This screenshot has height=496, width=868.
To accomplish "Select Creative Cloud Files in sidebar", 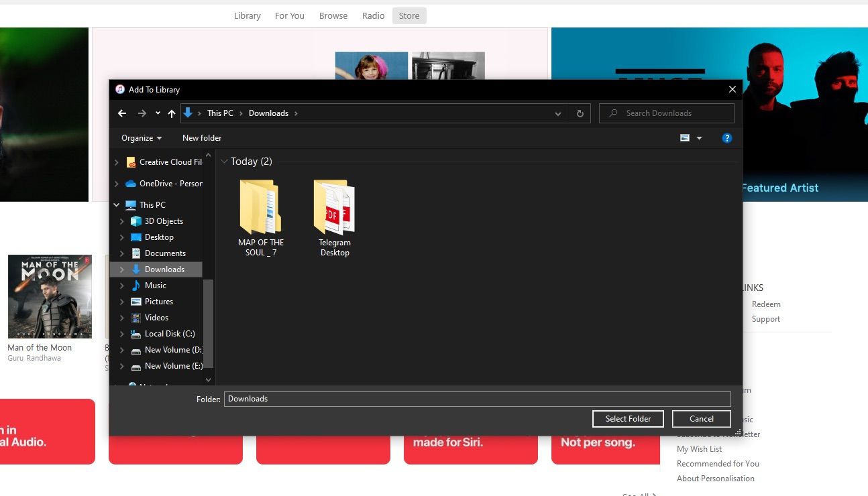I will [169, 162].
